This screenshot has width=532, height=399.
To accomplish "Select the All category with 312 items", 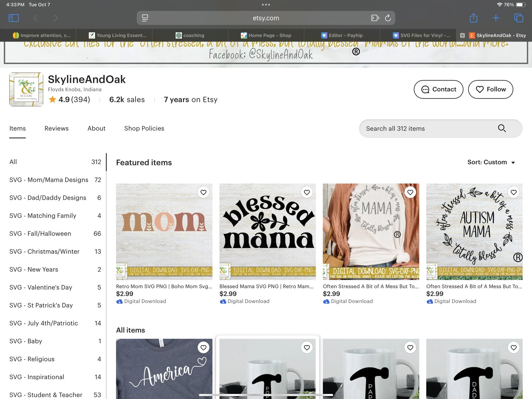I will 55,162.
